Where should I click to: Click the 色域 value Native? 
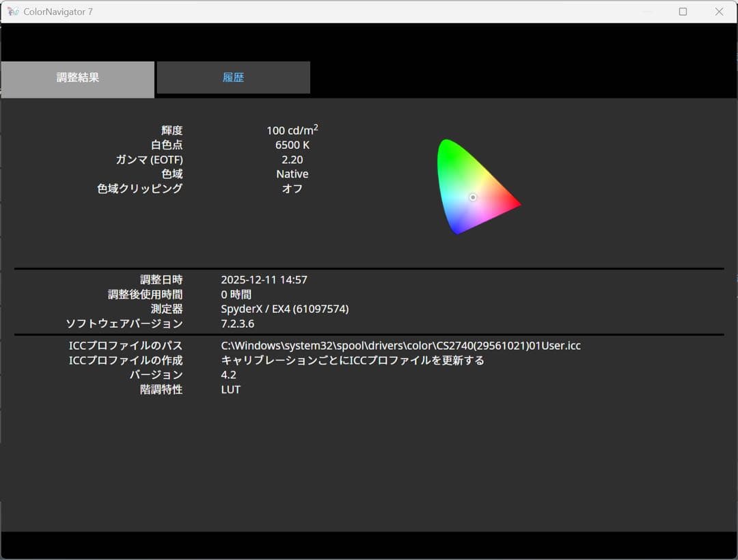(x=292, y=174)
